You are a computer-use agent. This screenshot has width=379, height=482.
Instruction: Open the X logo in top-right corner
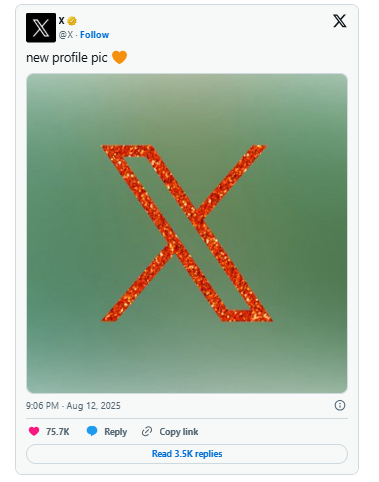coord(340,21)
